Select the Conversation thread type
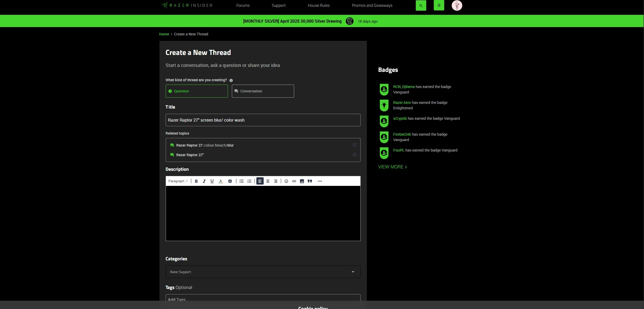The height and width of the screenshot is (309, 644). pos(263,91)
